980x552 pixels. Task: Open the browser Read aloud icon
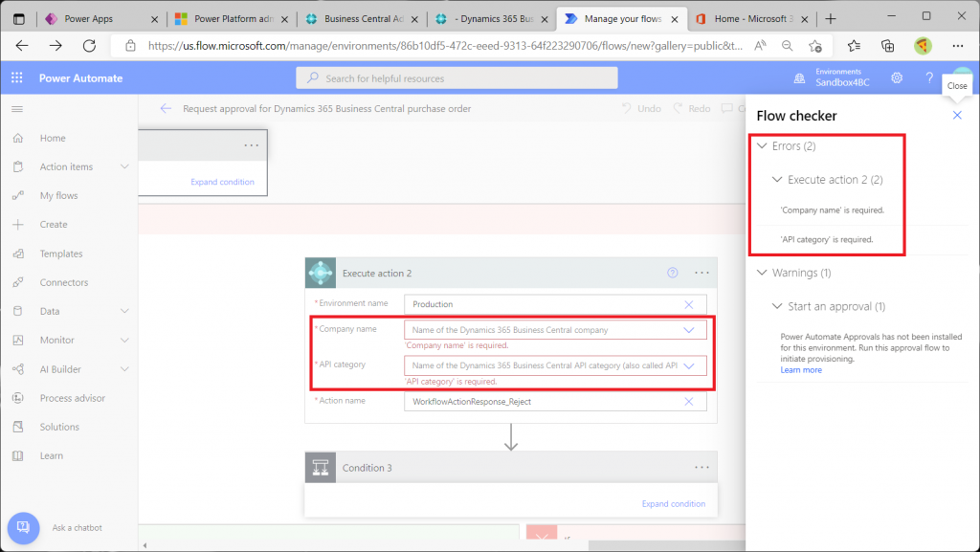[x=760, y=46]
